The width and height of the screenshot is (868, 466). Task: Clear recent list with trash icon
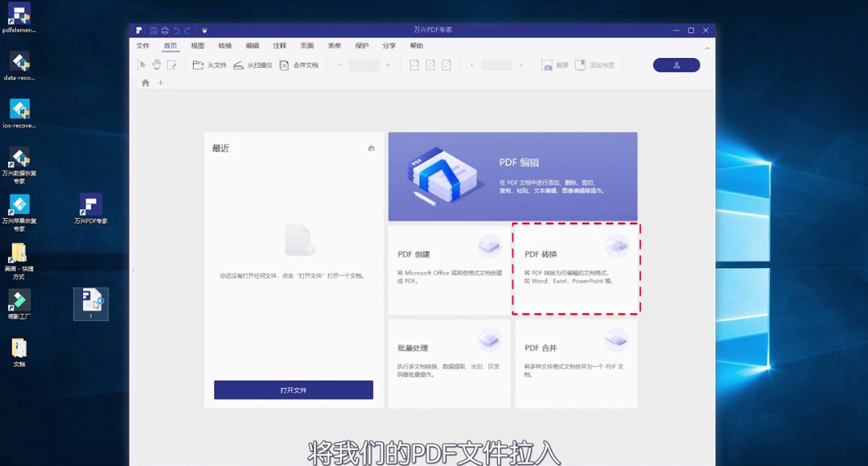[371, 148]
